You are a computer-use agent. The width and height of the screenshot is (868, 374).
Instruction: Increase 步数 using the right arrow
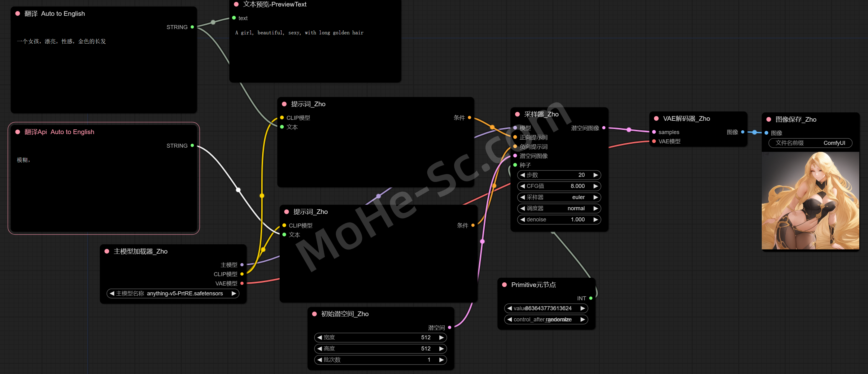(x=595, y=175)
